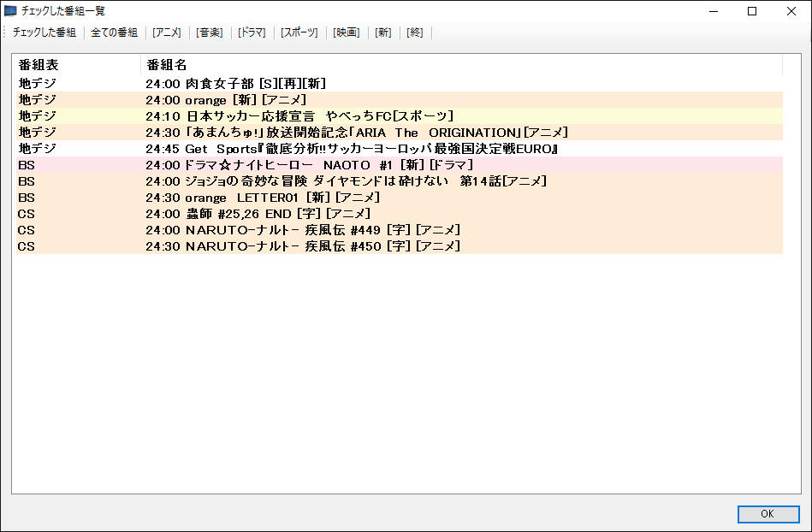
Task: Select row NARUTO 疾風伝 #450
Action: (400, 246)
